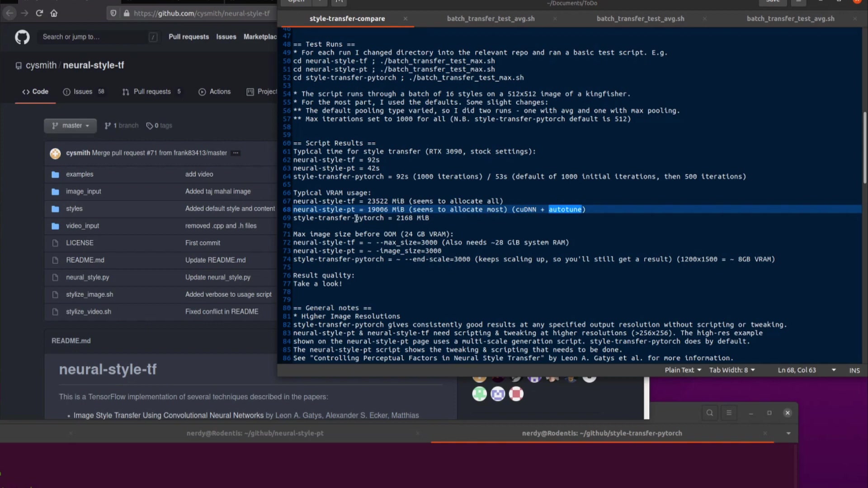Screen dimensions: 868x488
Task: Click the INS insert mode indicator
Action: [854, 370]
